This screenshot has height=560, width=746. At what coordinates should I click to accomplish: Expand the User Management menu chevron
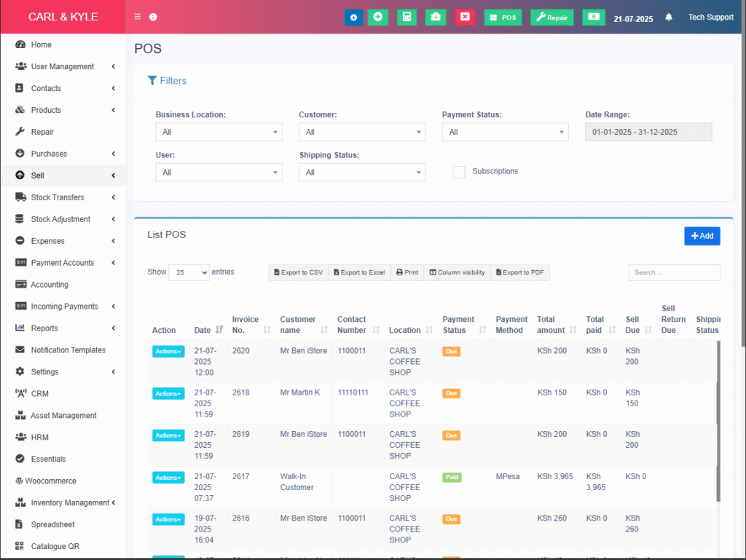tap(113, 66)
